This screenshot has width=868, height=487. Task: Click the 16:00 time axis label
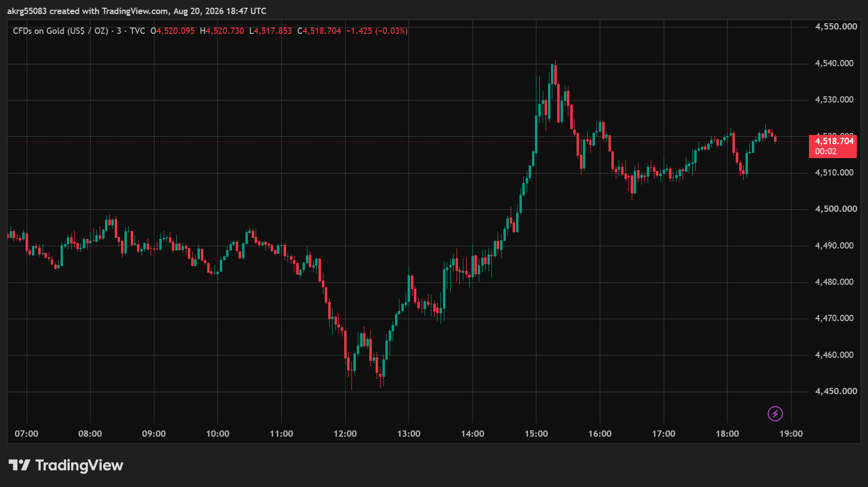(600, 434)
